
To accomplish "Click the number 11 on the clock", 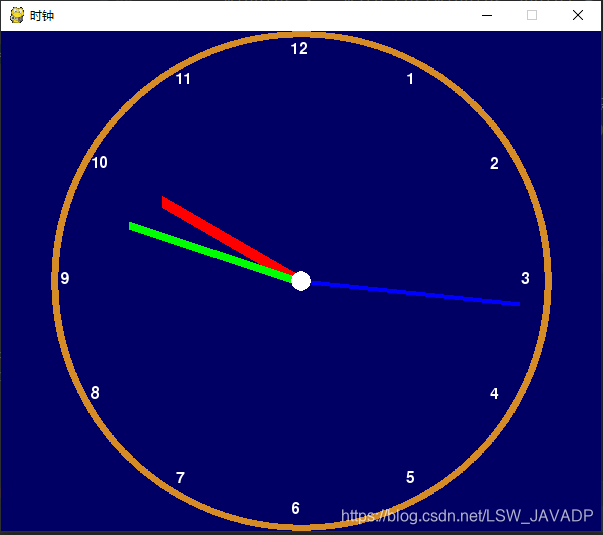I will (x=183, y=79).
